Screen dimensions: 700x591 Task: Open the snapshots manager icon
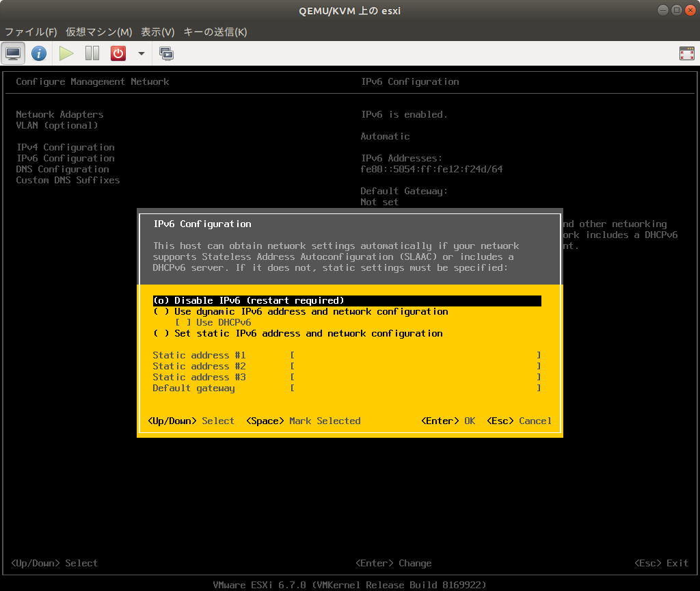167,53
